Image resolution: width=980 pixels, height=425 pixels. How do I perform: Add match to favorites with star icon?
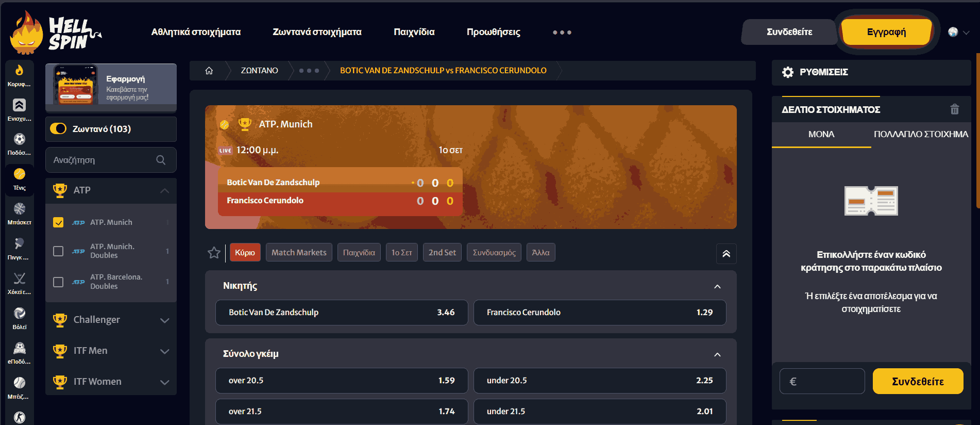pos(214,253)
